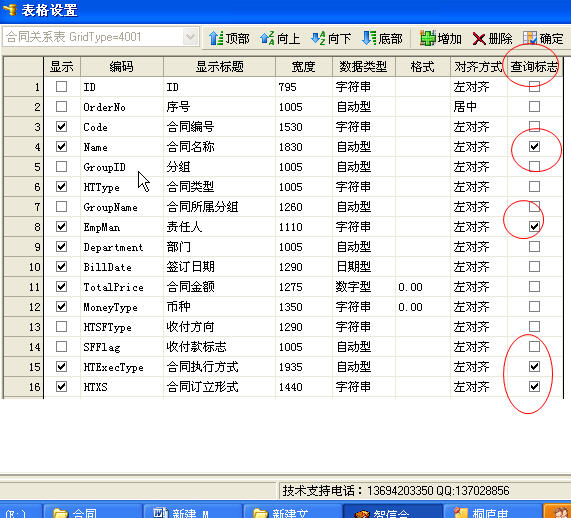This screenshot has width=571, height=518.
Task: Click the 显示标题 column header
Action: point(219,67)
